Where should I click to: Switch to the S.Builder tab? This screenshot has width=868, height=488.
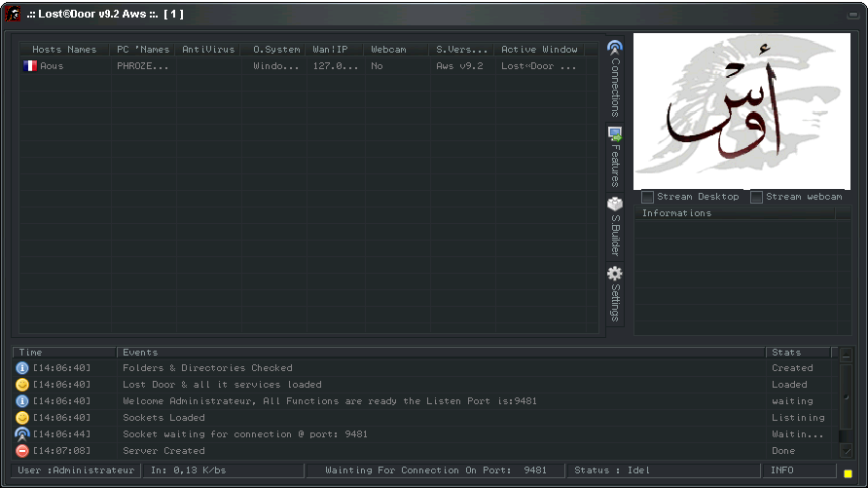tap(614, 226)
